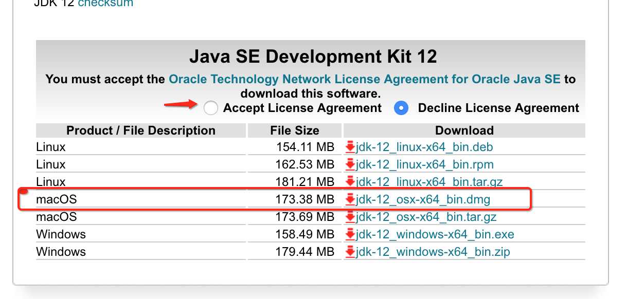The height and width of the screenshot is (299, 644).
Task: Click the download arrow icon beside windows-x64_bin.zip
Action: point(350,252)
